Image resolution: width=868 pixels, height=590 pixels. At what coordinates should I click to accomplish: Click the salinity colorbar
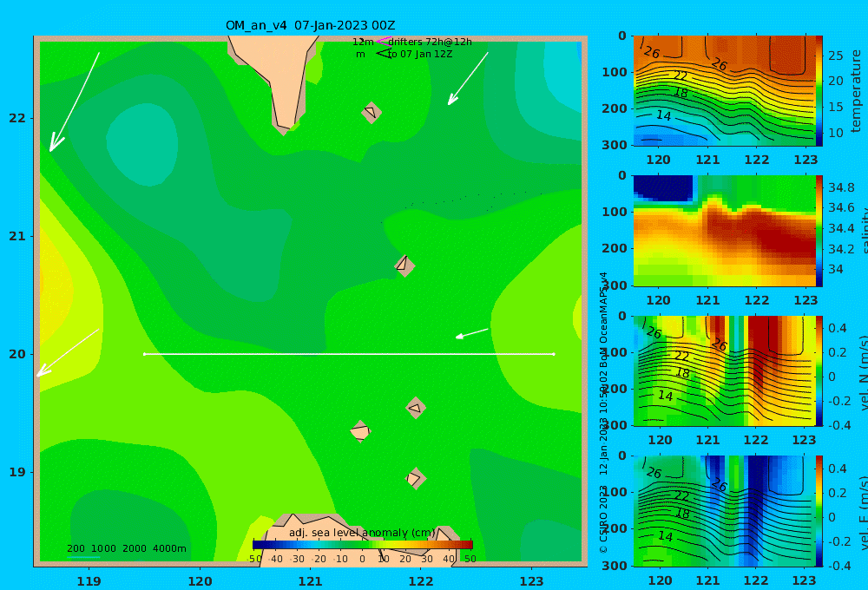[819, 231]
